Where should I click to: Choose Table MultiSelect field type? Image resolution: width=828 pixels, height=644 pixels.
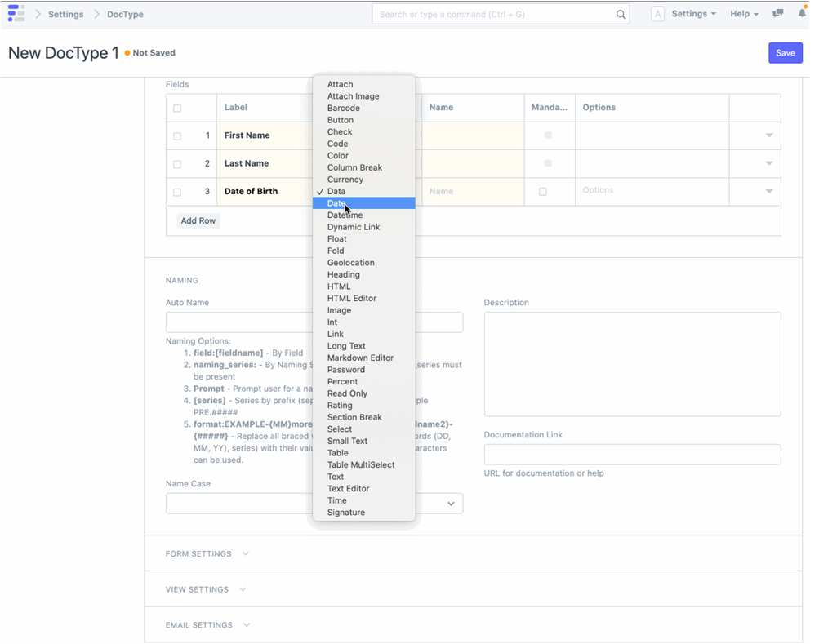click(364, 465)
